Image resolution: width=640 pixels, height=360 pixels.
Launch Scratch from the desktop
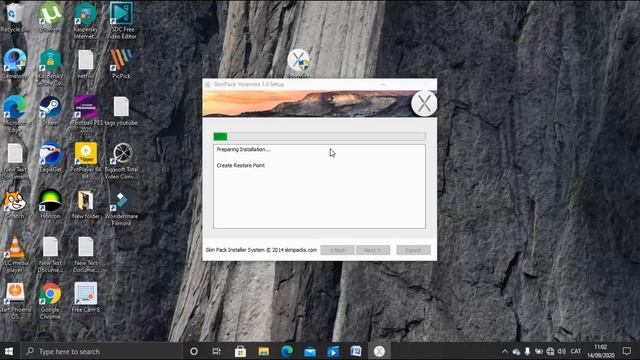pos(15,204)
